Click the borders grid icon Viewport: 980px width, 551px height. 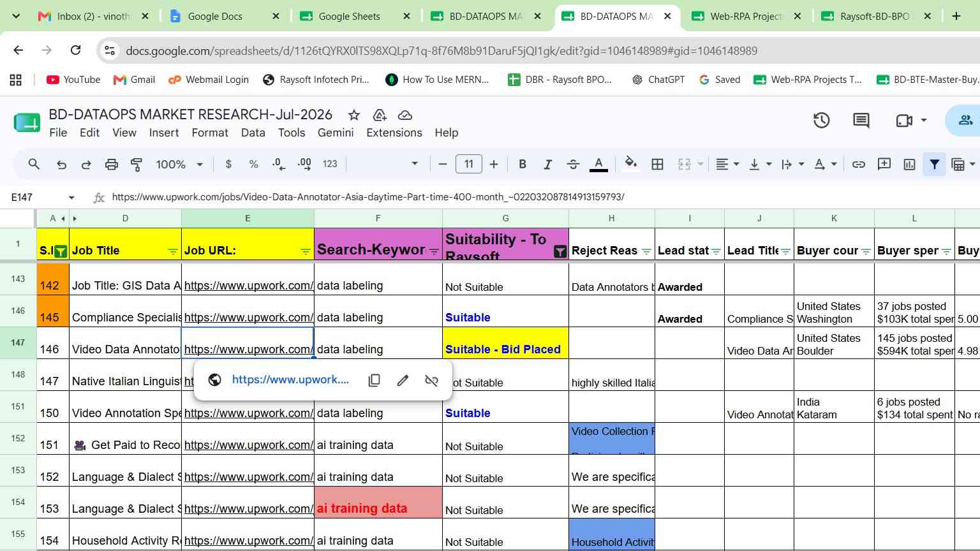tap(657, 165)
